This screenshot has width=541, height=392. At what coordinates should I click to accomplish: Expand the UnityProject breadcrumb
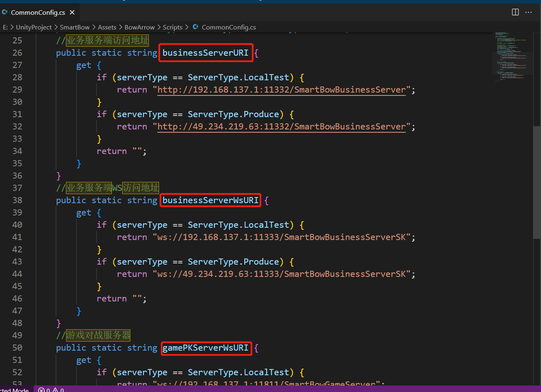click(x=34, y=27)
